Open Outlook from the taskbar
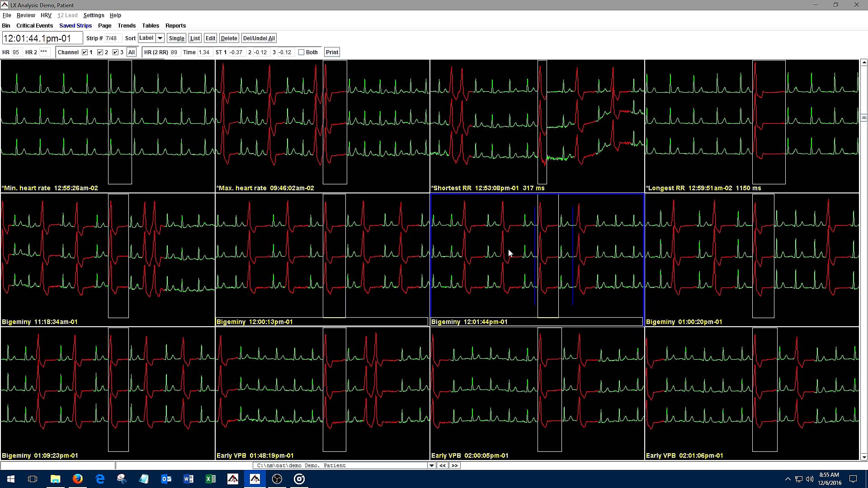The height and width of the screenshot is (488, 868). pyautogui.click(x=166, y=479)
